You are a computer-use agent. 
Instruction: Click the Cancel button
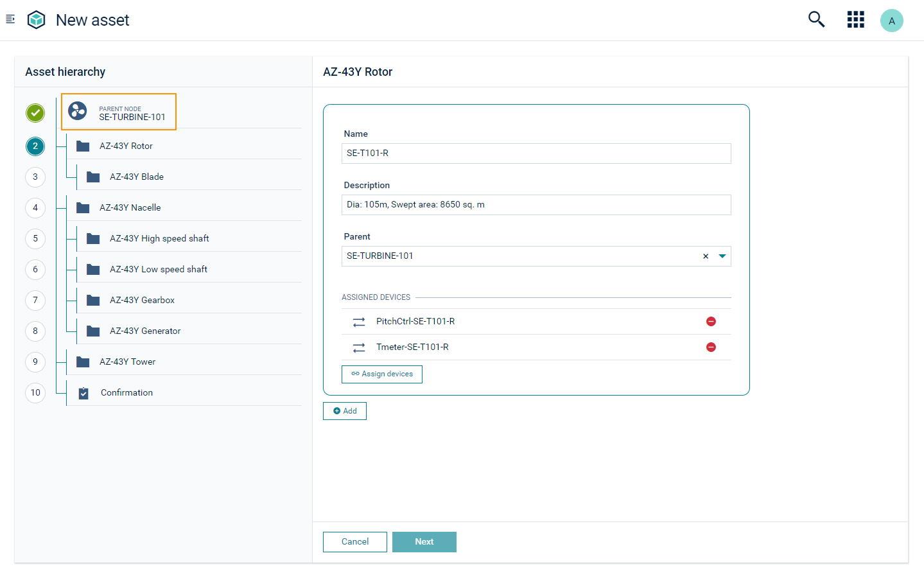point(355,542)
